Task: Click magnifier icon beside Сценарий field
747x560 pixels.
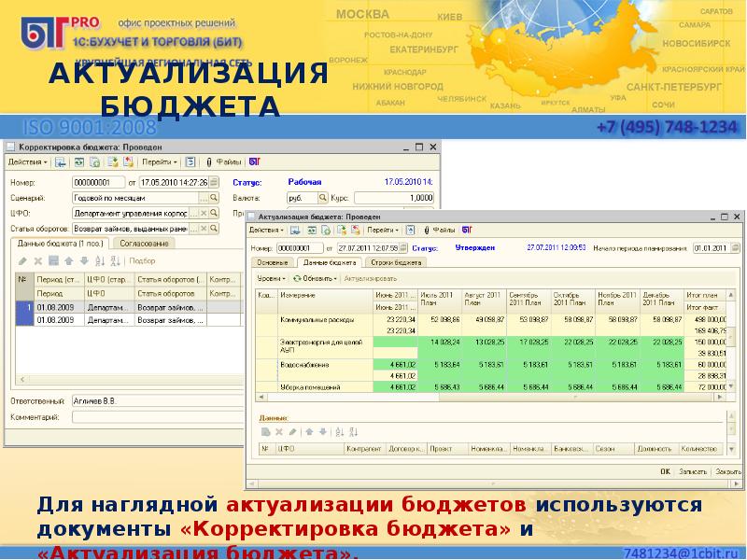Action: [x=214, y=198]
